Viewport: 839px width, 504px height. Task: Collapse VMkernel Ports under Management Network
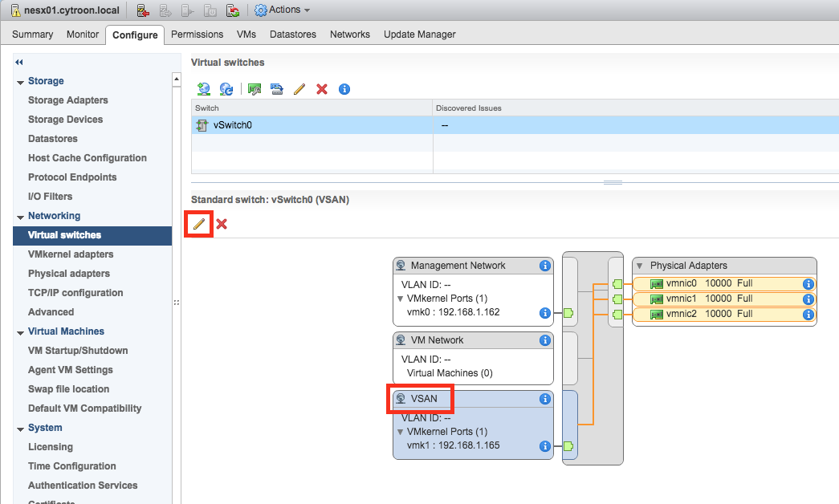click(401, 299)
